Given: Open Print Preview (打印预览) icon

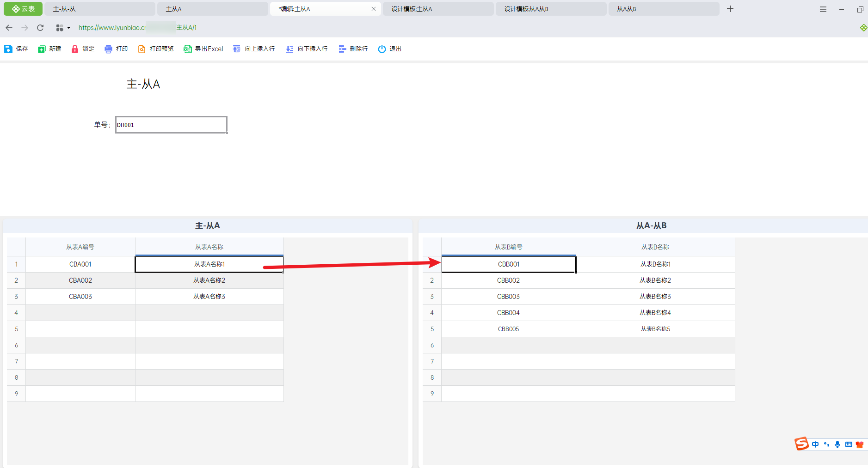Looking at the screenshot, I should [x=142, y=49].
